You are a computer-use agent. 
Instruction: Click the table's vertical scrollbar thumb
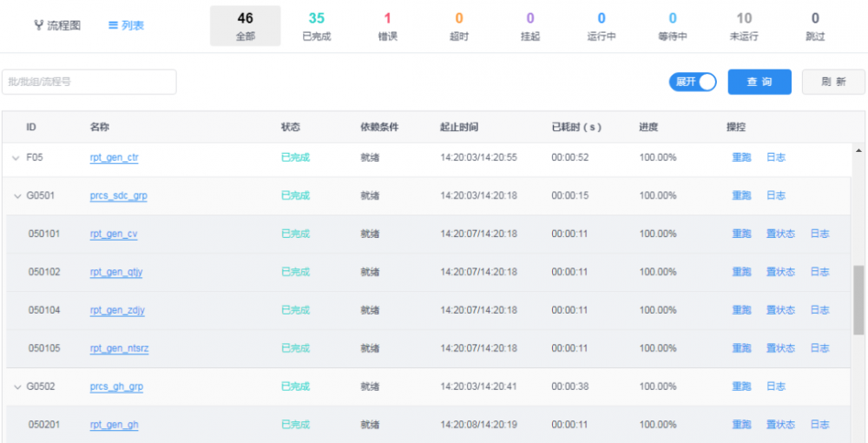(858, 300)
